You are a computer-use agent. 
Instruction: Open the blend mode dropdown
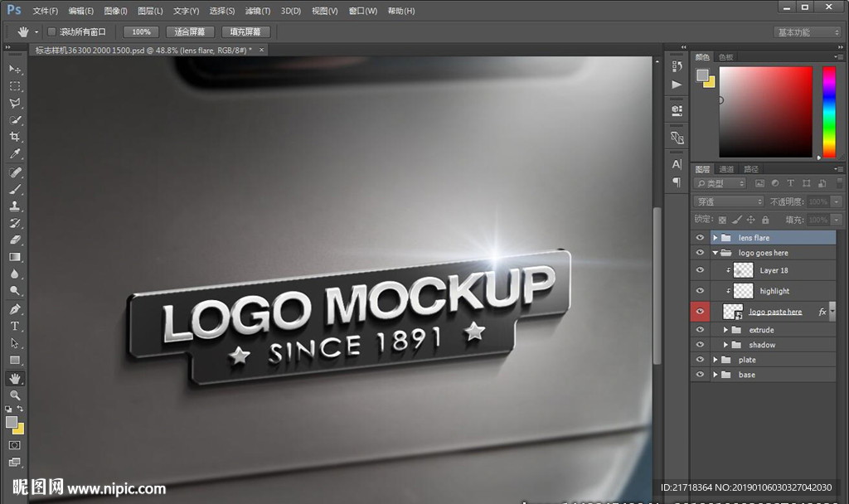pos(729,201)
